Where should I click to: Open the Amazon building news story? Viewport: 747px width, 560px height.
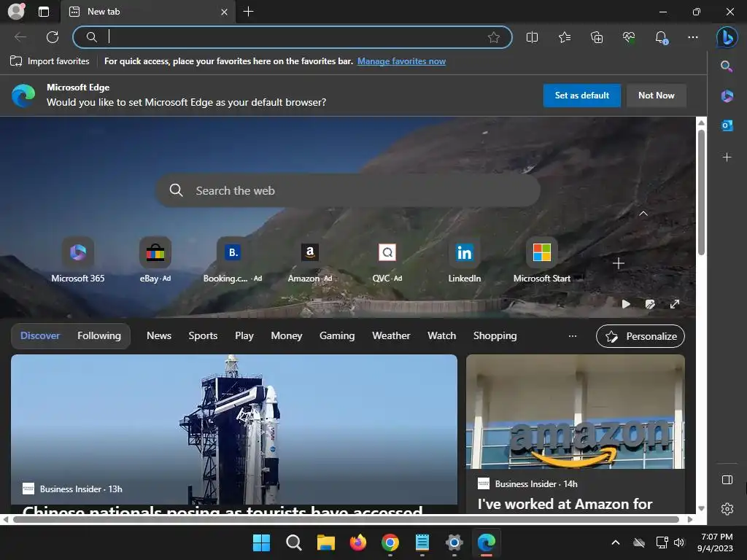click(x=575, y=433)
